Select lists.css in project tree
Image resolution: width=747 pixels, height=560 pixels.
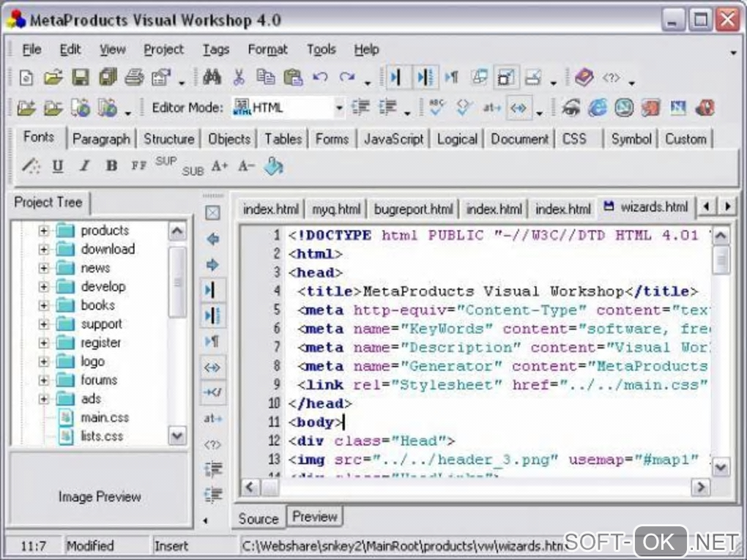(x=102, y=436)
